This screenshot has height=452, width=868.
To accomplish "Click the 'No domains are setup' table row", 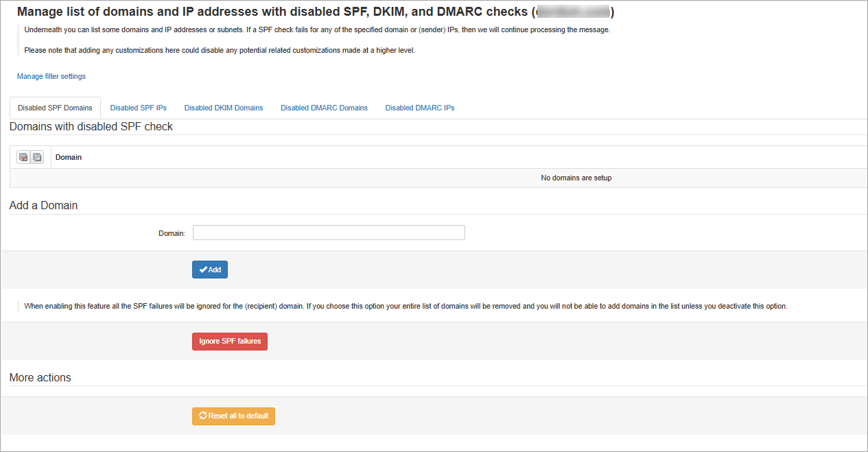I will [x=576, y=178].
